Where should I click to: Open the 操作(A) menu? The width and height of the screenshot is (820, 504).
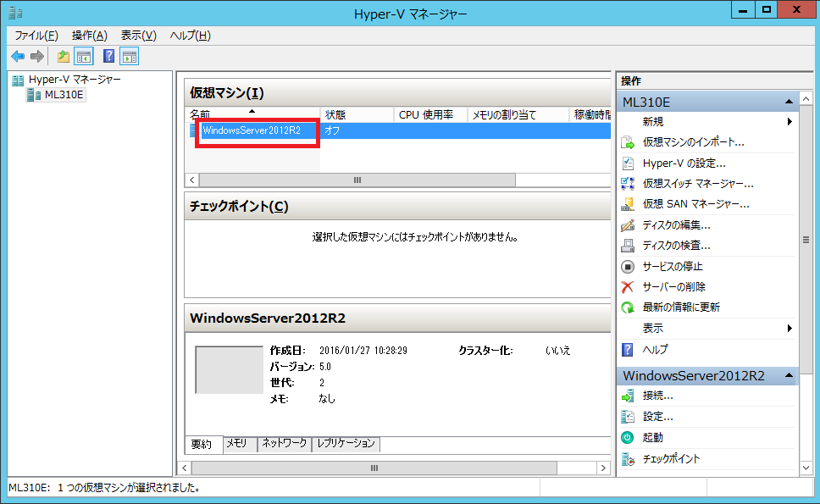pyautogui.click(x=90, y=36)
